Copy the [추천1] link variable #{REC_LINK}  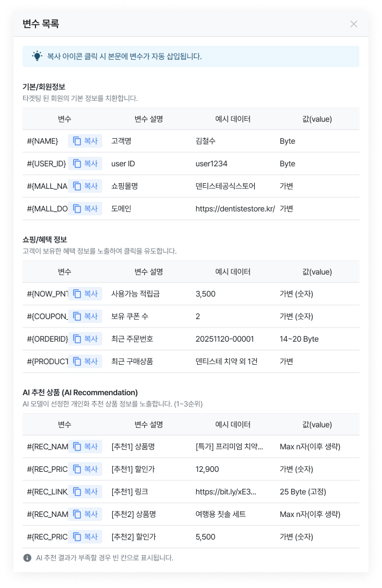pos(85,492)
